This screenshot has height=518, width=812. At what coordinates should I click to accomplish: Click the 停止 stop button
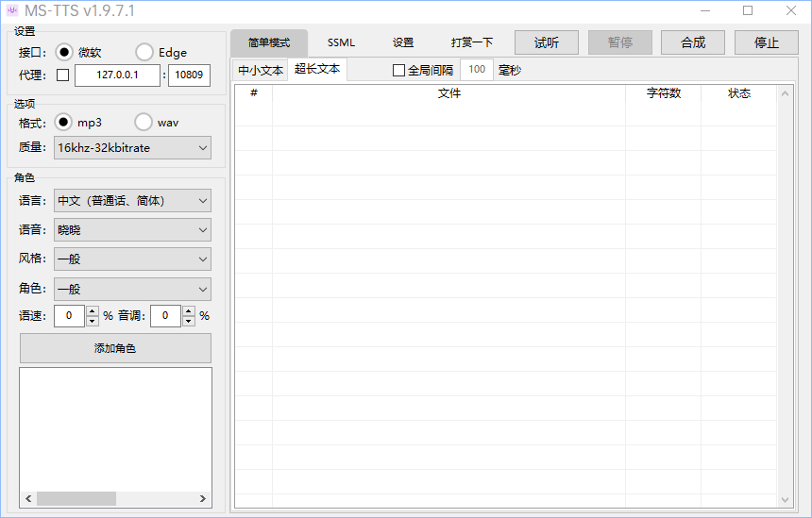767,42
